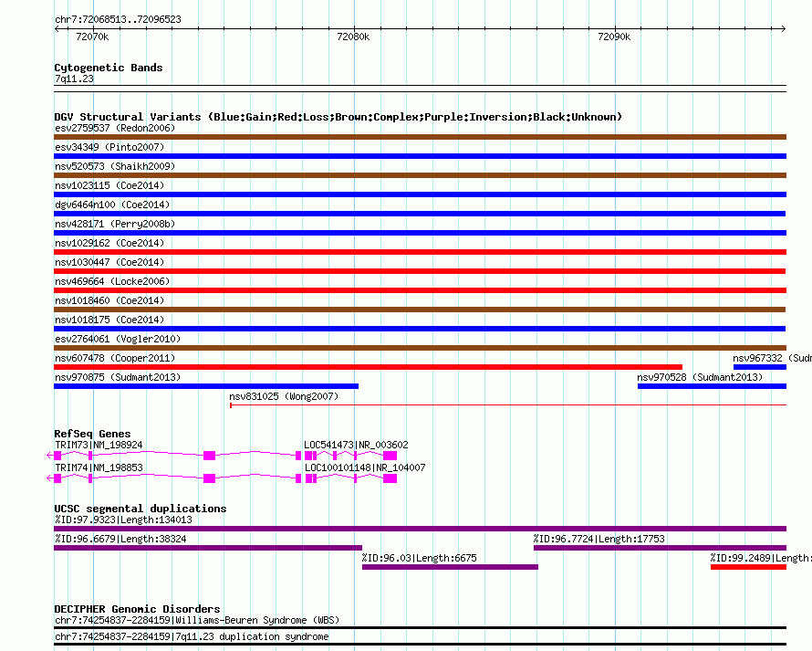Open 7q11.23 duplication syndrome entry
Screen dimensions: 812x651
[x=192, y=637]
